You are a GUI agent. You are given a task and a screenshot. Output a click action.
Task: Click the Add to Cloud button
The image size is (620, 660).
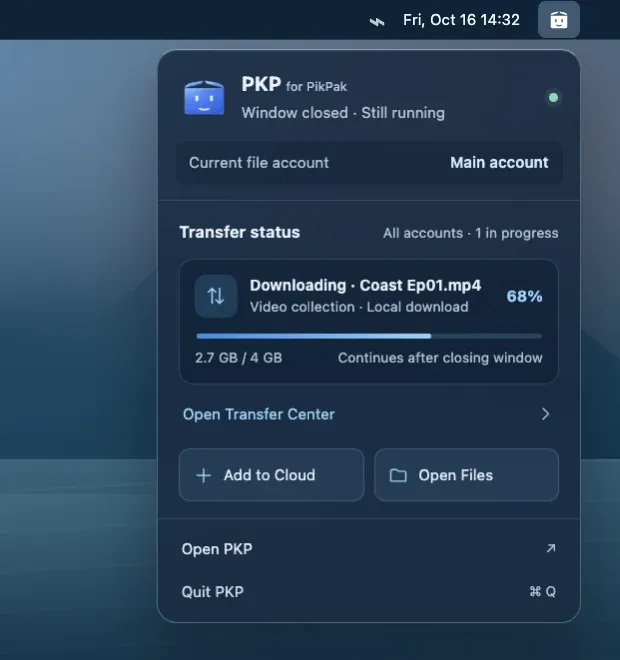point(271,475)
